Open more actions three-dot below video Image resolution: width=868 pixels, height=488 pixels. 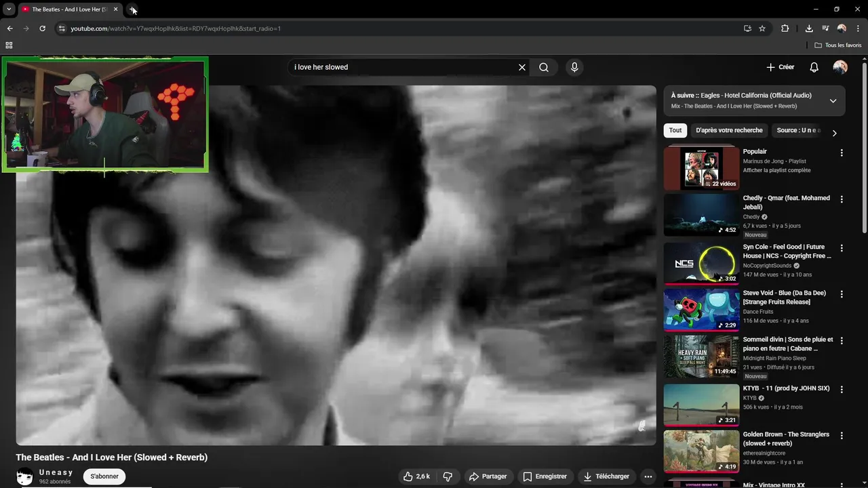point(648,476)
